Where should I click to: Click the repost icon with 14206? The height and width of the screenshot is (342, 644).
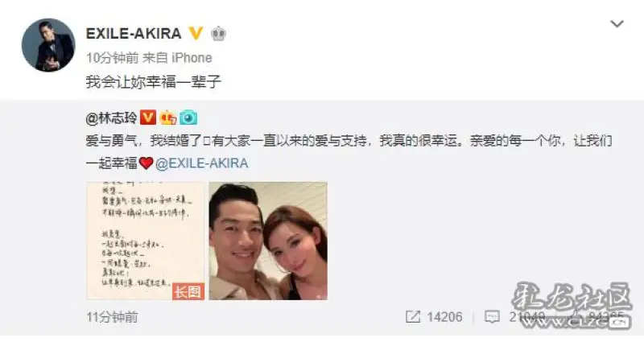413,316
